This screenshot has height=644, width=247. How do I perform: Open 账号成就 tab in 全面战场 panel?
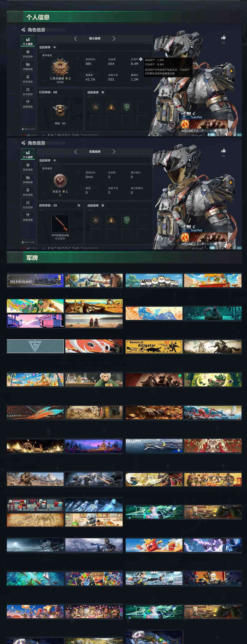click(x=28, y=192)
